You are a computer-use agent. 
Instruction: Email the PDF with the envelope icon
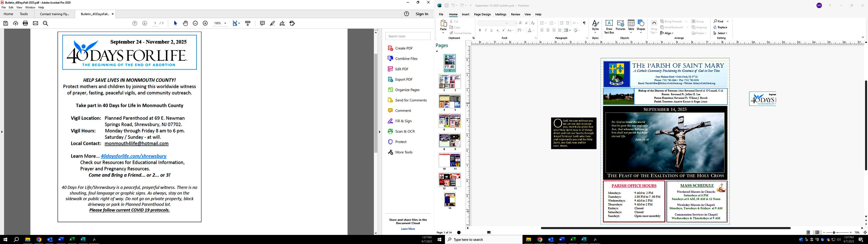click(35, 23)
